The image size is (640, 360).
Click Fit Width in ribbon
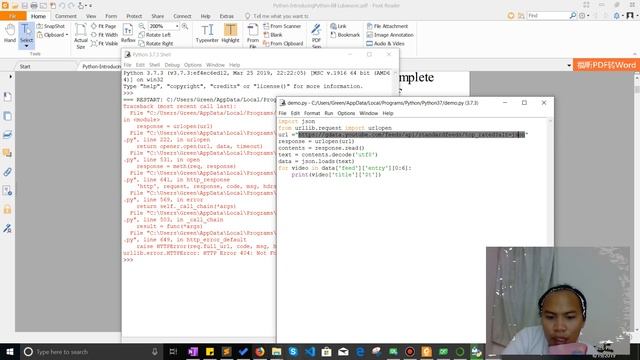(104, 35)
